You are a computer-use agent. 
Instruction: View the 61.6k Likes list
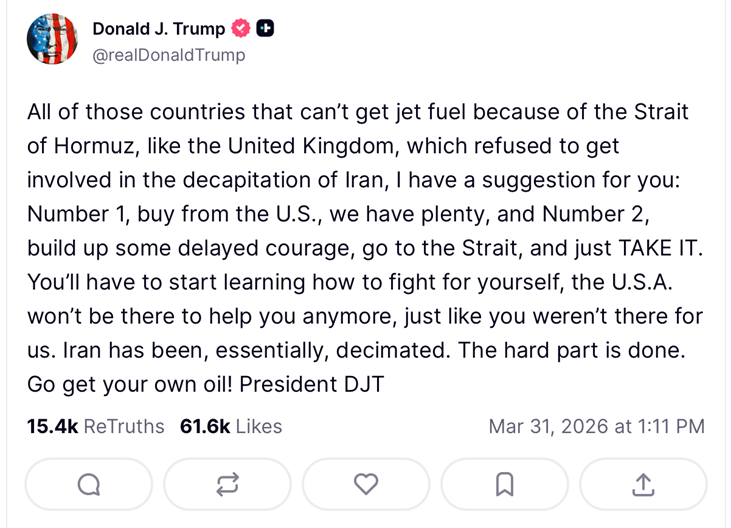click(x=231, y=426)
